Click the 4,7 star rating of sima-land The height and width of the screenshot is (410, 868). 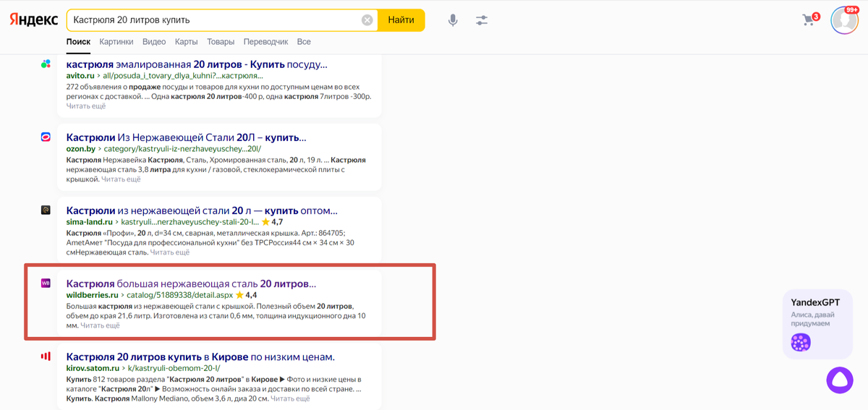(x=272, y=222)
